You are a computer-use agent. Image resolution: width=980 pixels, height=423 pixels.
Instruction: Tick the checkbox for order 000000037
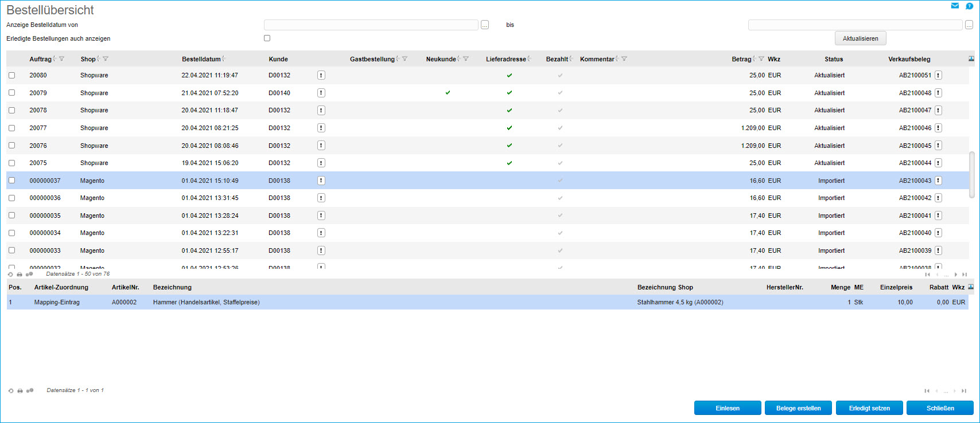click(x=11, y=181)
